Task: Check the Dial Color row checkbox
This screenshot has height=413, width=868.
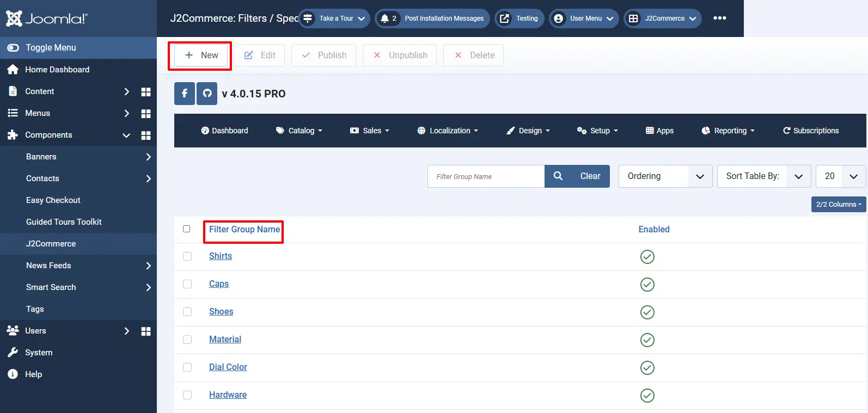Action: (187, 367)
